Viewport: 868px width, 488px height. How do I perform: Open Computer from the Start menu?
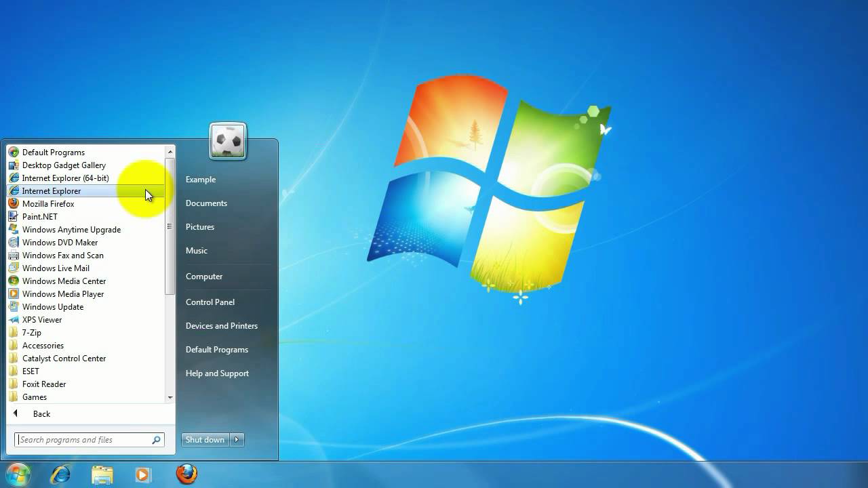(204, 277)
